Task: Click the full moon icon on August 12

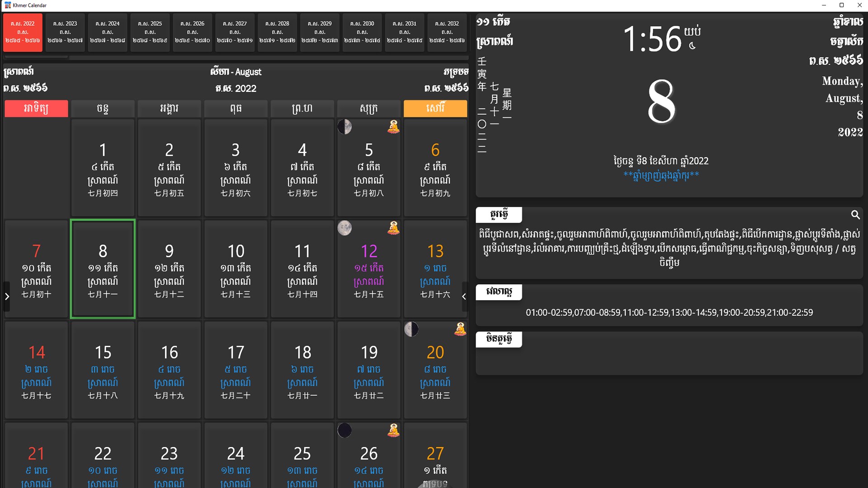Action: (344, 228)
